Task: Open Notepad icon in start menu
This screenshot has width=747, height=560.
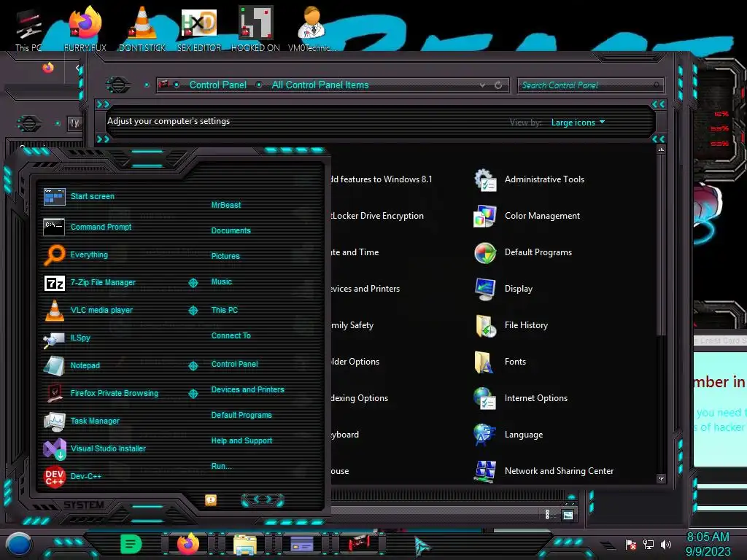Action: pos(54,366)
